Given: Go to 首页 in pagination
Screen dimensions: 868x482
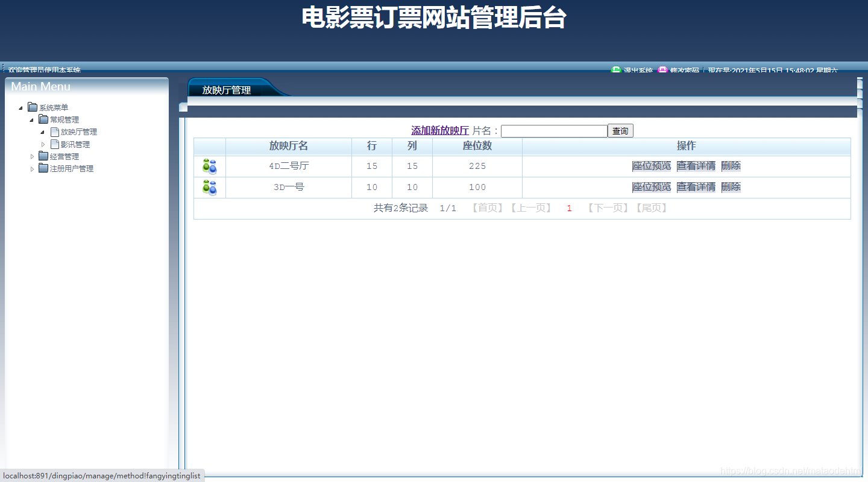Looking at the screenshot, I should [487, 208].
